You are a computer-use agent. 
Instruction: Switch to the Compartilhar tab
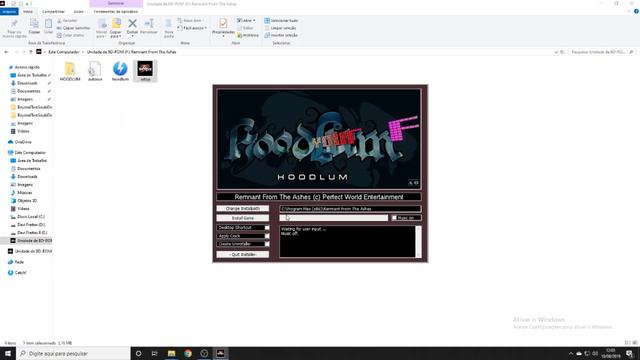(x=53, y=11)
